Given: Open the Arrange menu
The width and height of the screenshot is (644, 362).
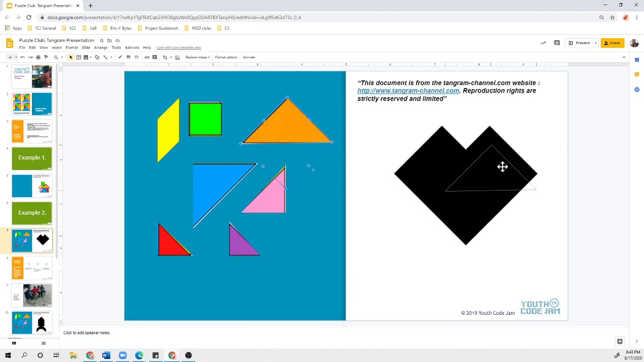Looking at the screenshot, I should (x=101, y=47).
